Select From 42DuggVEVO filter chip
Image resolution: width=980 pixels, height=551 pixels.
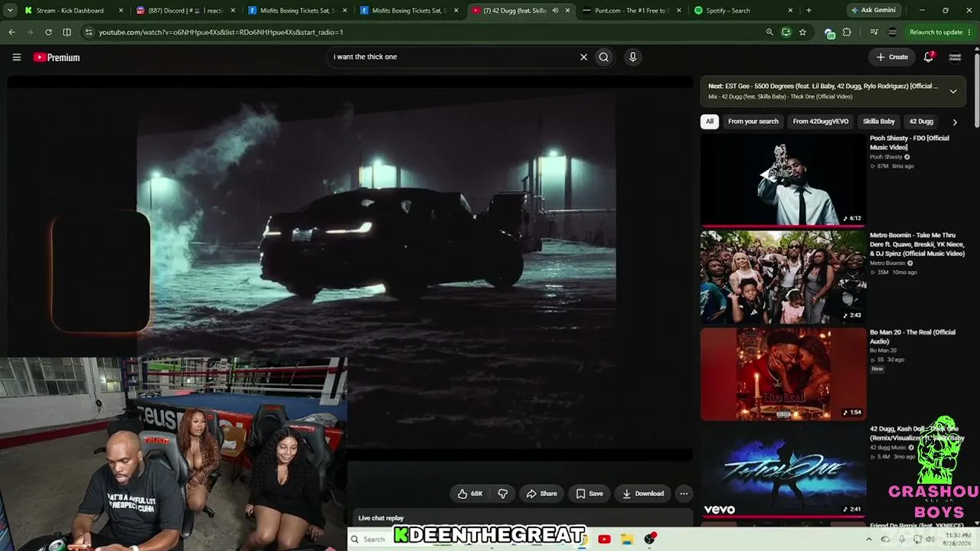tap(821, 122)
